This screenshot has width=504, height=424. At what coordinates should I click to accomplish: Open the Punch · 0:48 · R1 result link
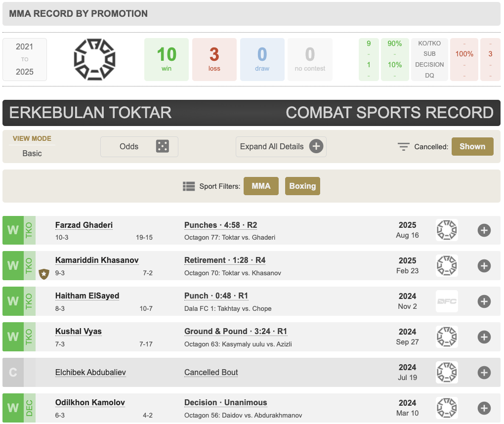[216, 296]
